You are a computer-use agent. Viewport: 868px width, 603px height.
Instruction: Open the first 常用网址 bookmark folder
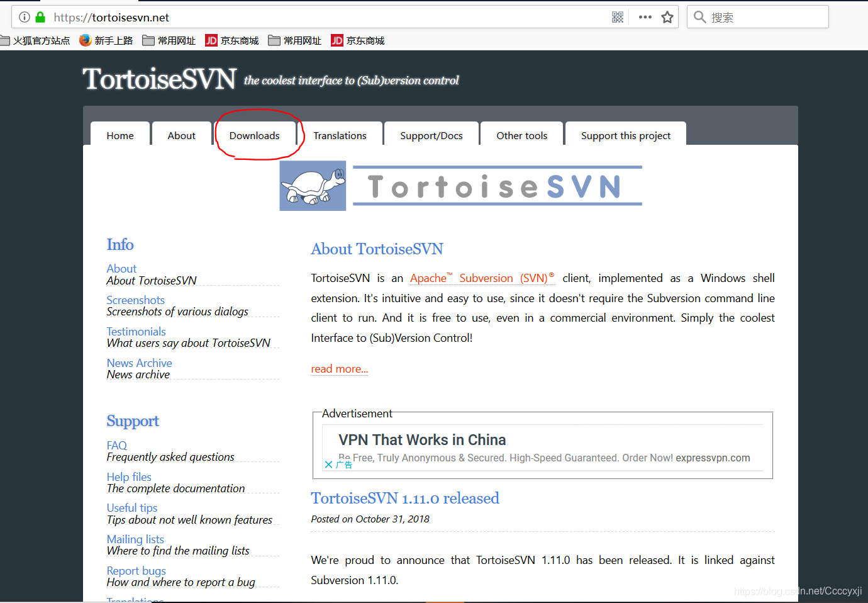[169, 40]
